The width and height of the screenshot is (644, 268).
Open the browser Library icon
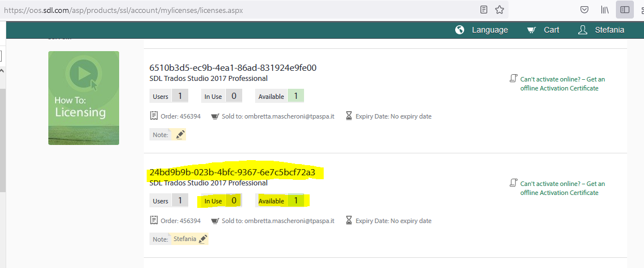click(605, 10)
